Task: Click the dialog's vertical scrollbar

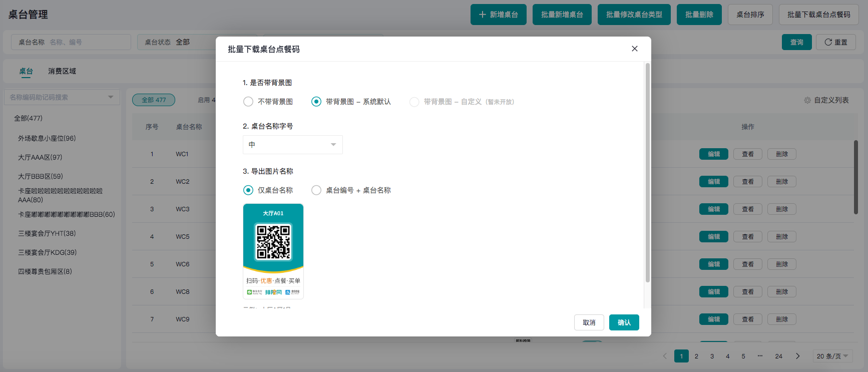Action: pyautogui.click(x=648, y=173)
